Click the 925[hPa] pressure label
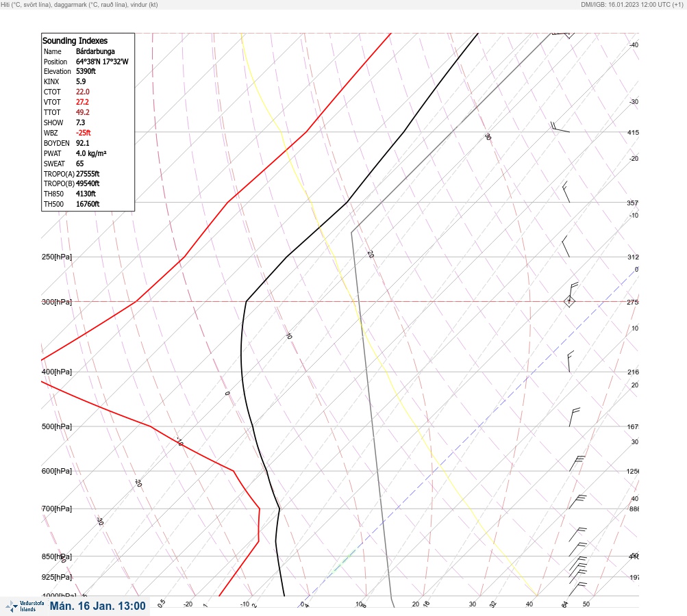687x616 pixels. pos(57,577)
